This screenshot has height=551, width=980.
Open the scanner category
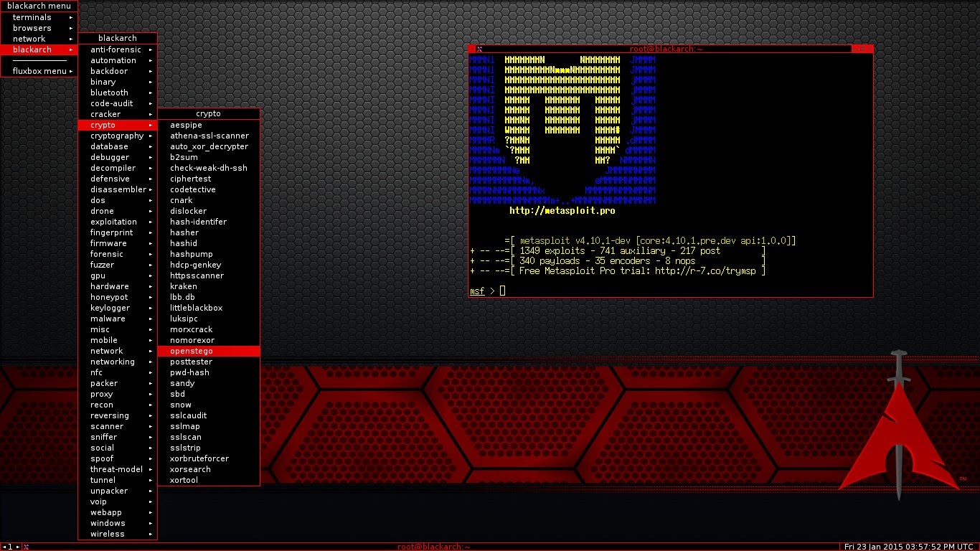118,426
